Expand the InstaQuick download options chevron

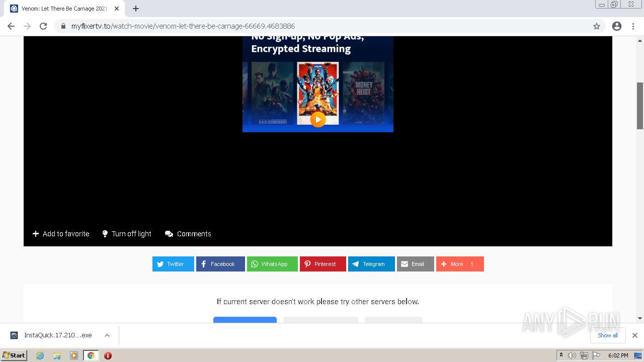(107, 335)
